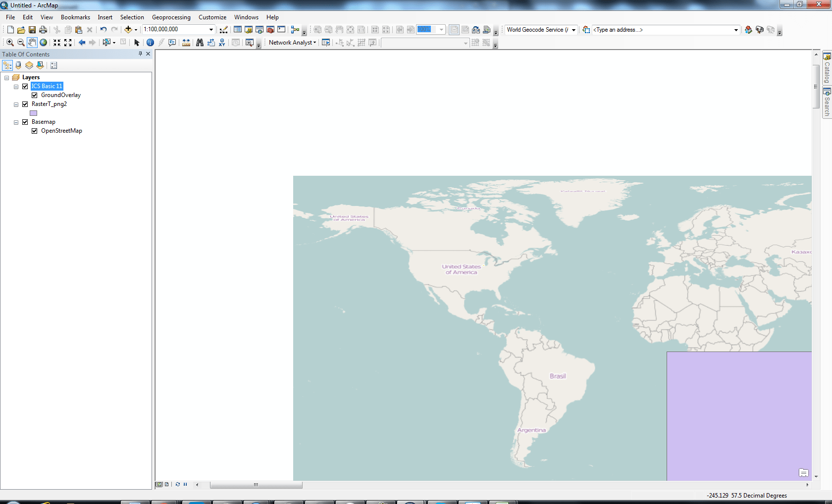This screenshot has width=832, height=504.
Task: Toggle visibility of the OpenStreetMap layer
Action: pos(34,131)
